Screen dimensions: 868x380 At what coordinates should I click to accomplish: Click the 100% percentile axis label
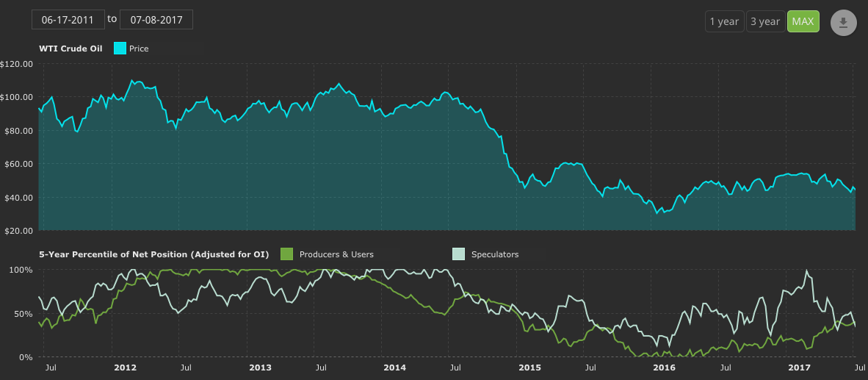(20, 270)
